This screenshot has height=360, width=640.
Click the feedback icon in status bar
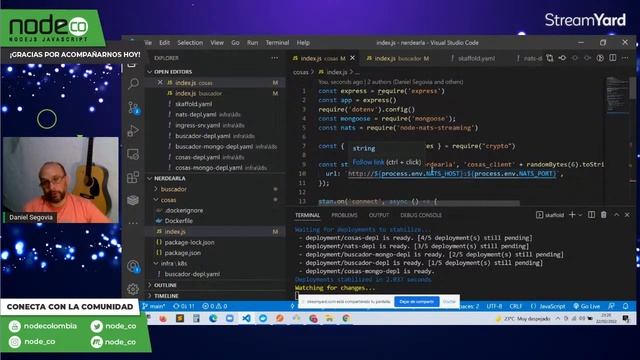[x=611, y=306]
